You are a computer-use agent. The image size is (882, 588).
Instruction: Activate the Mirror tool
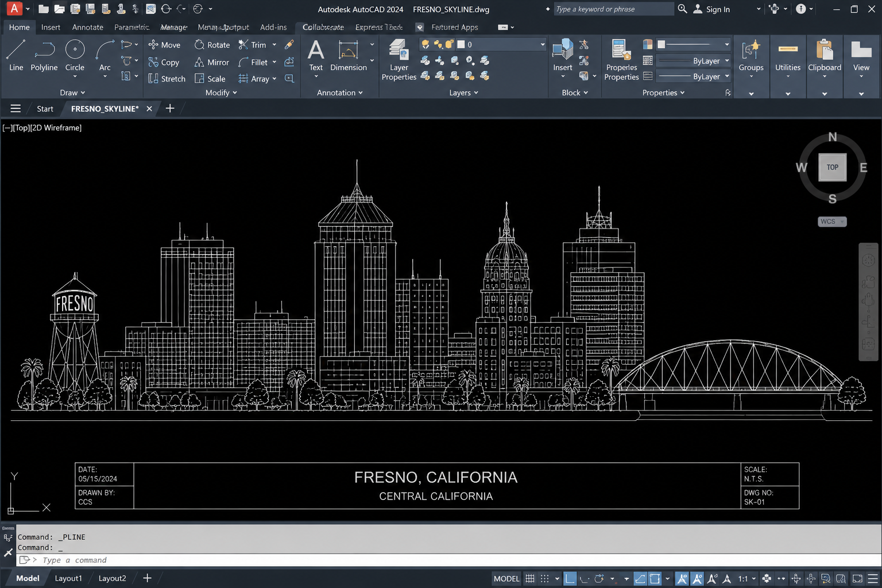pos(211,62)
